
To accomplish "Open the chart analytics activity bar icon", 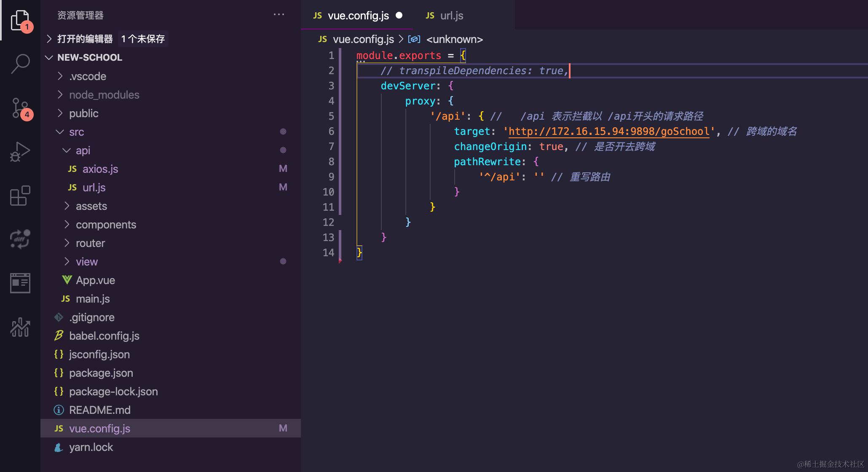I will (20, 327).
